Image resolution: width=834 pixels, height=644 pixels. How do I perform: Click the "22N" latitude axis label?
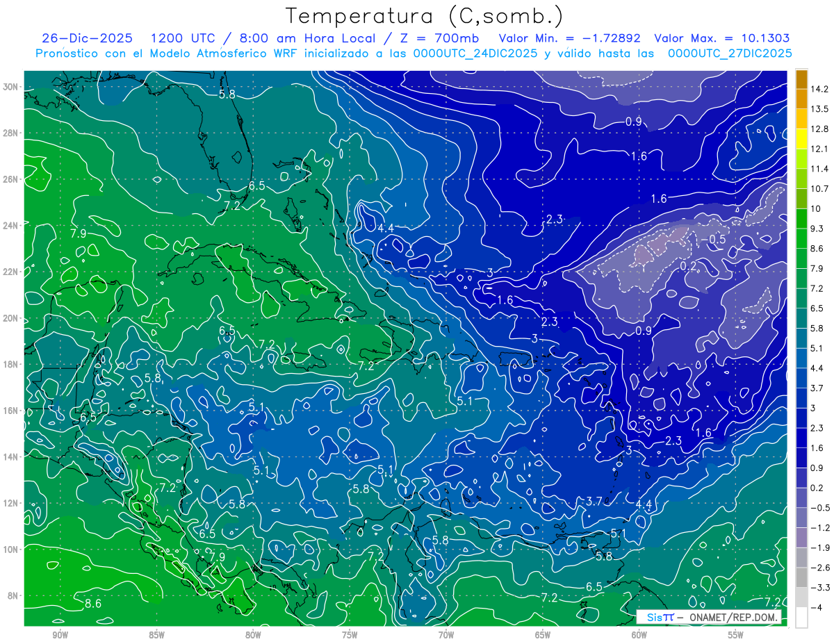[x=12, y=272]
